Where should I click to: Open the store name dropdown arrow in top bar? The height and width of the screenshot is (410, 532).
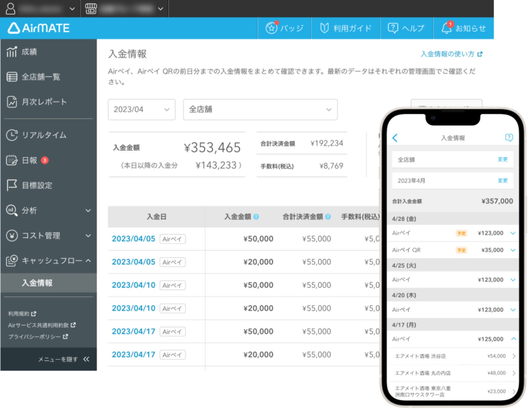161,9
